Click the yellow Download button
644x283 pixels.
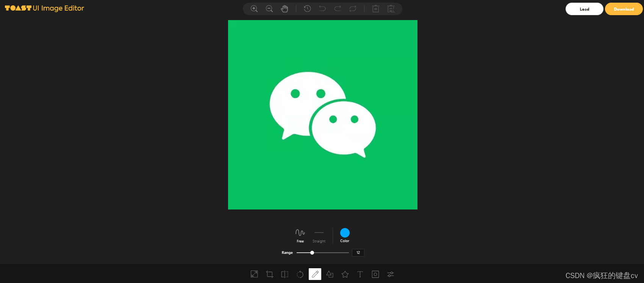[624, 9]
